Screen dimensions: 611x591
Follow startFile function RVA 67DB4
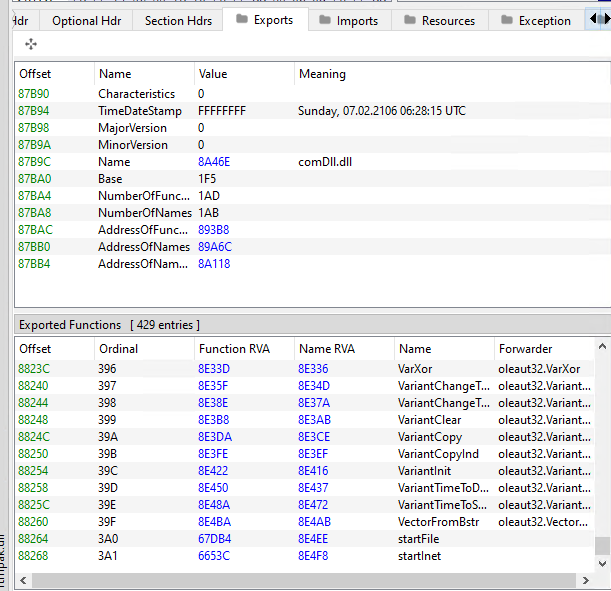coord(214,539)
